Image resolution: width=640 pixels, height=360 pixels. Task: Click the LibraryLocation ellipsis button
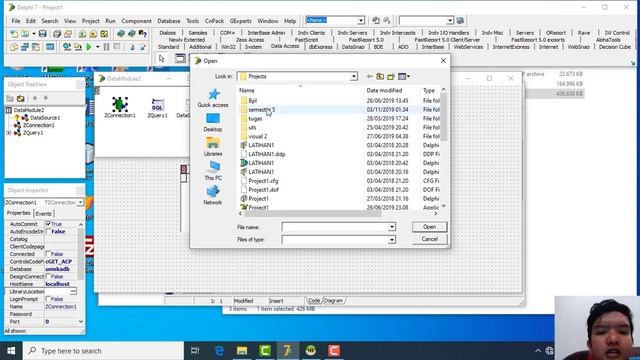click(73, 291)
